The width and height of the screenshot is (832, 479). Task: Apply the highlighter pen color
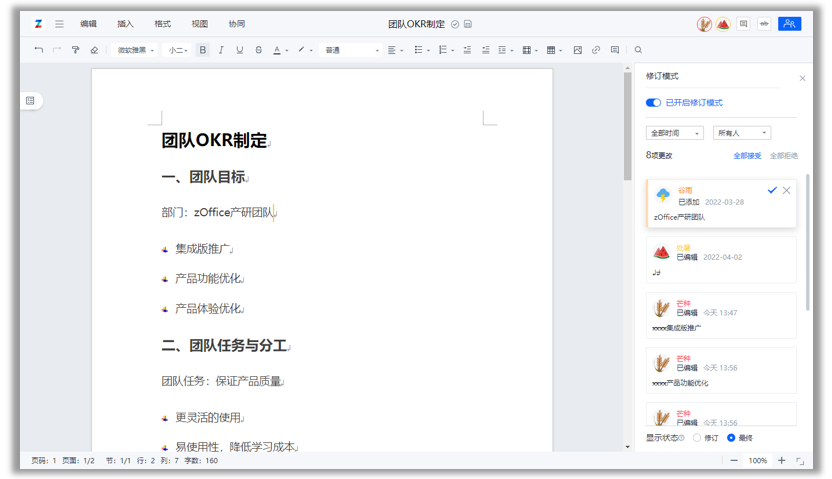click(301, 50)
